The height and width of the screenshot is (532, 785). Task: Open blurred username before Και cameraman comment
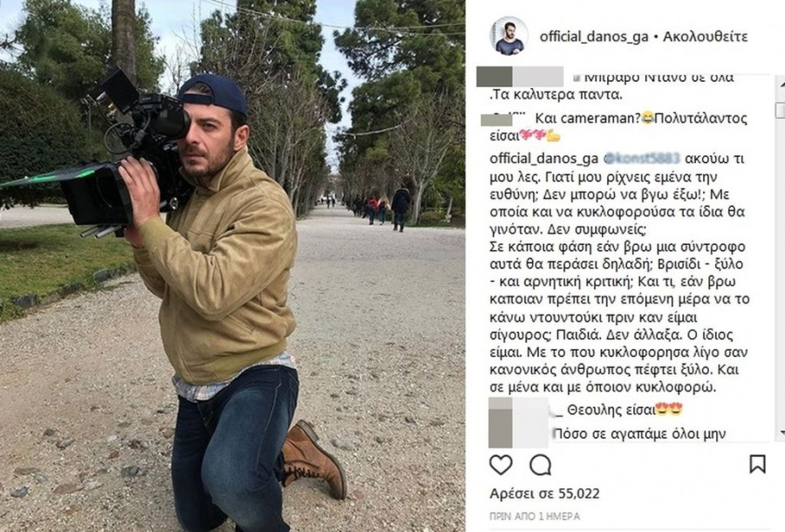(x=503, y=119)
